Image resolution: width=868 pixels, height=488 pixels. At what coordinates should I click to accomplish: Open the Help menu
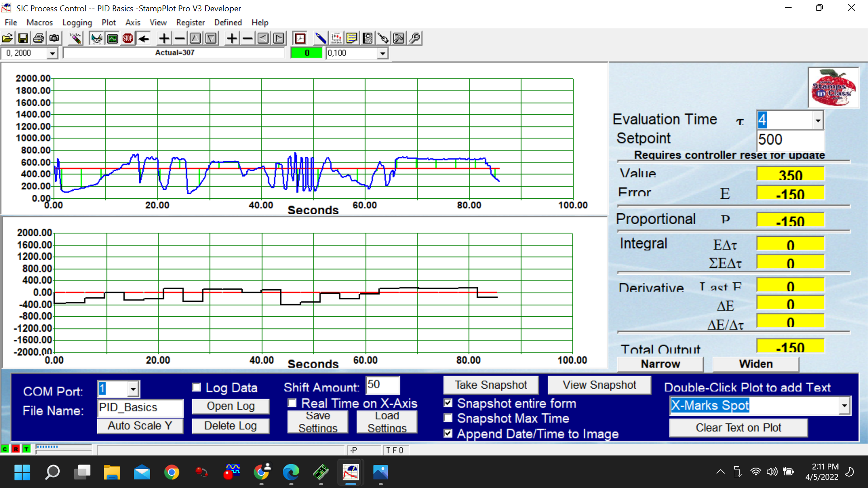(x=259, y=22)
